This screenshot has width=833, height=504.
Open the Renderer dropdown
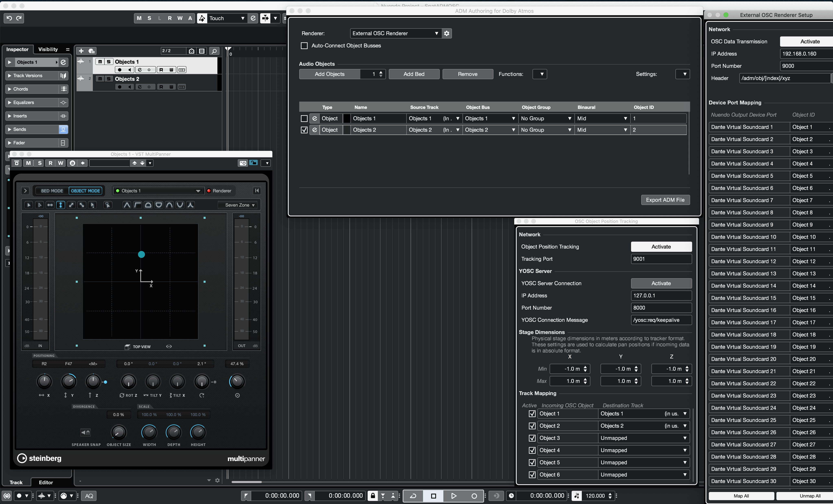[x=395, y=33]
